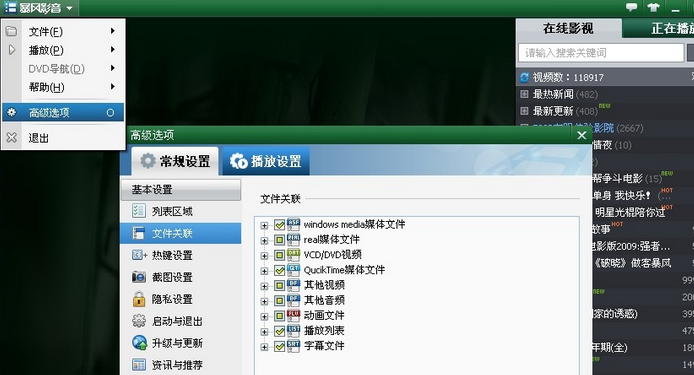Click the real media file type icon
Screen dimensions: 694x375
point(293,240)
